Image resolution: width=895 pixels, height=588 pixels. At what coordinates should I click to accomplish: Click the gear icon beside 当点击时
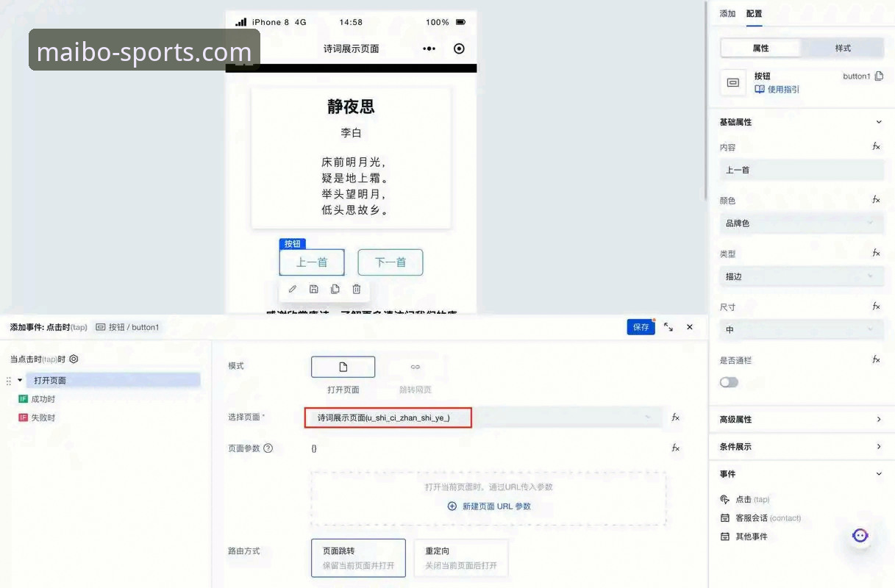[x=74, y=359]
